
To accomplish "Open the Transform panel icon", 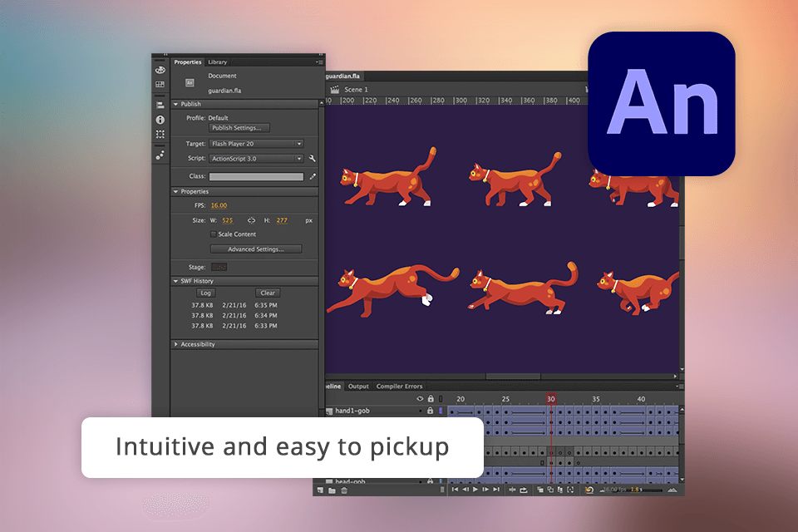I will tap(160, 135).
